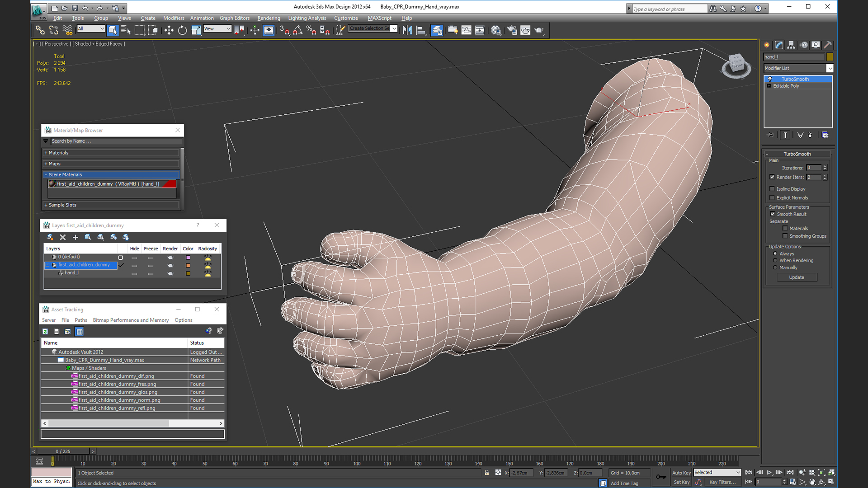Enable the Isoline Display checkbox
The width and height of the screenshot is (868, 488).
point(772,189)
